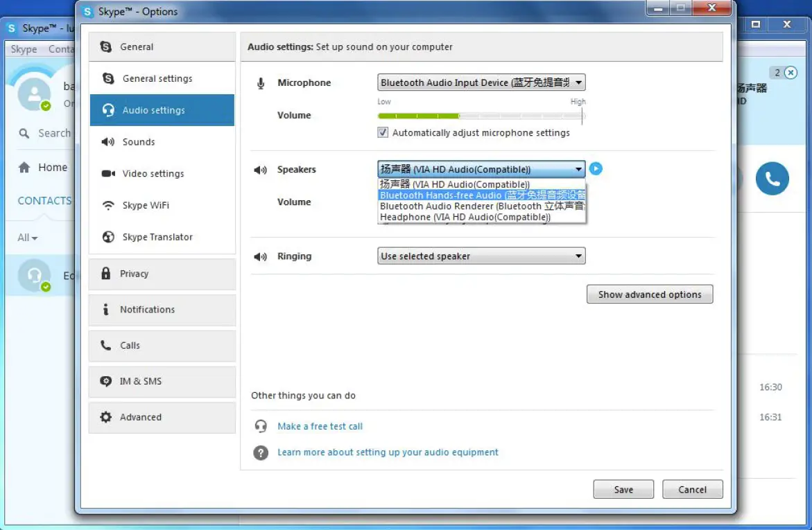This screenshot has width=812, height=530.
Task: Expand the All contacts filter dropdown
Action: pos(28,238)
